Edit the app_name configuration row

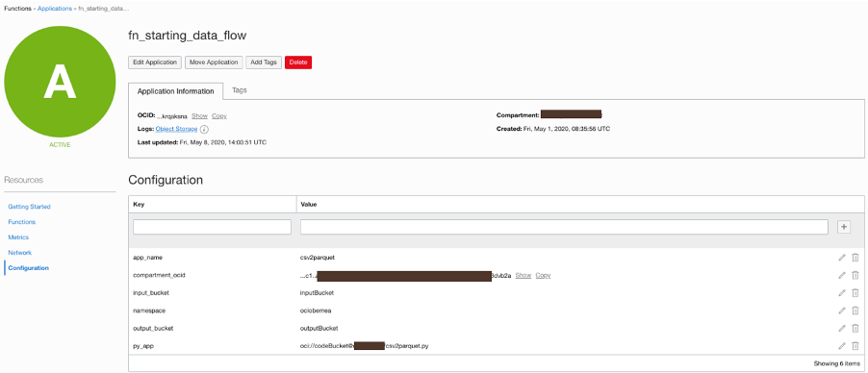click(841, 258)
